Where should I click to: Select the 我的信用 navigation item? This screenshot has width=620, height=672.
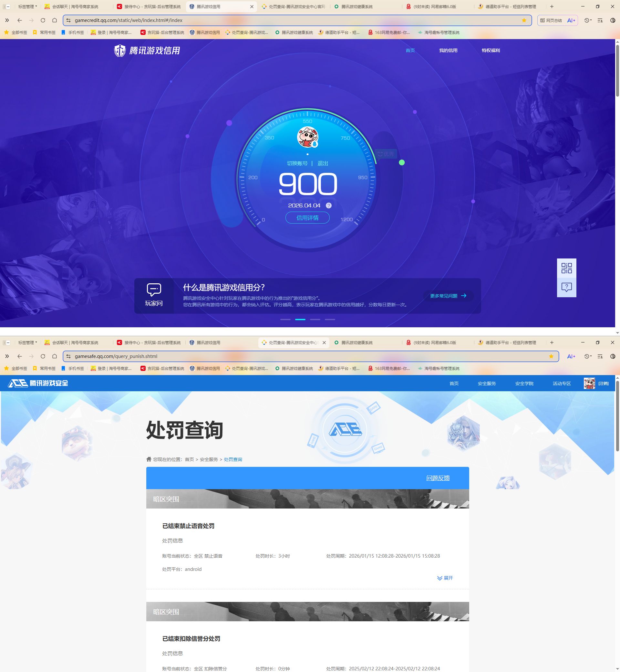pyautogui.click(x=449, y=50)
